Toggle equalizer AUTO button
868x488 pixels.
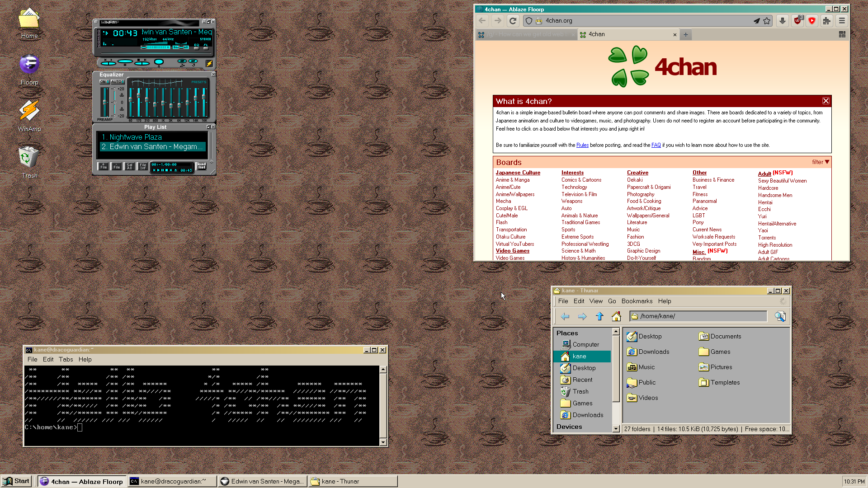click(x=117, y=82)
